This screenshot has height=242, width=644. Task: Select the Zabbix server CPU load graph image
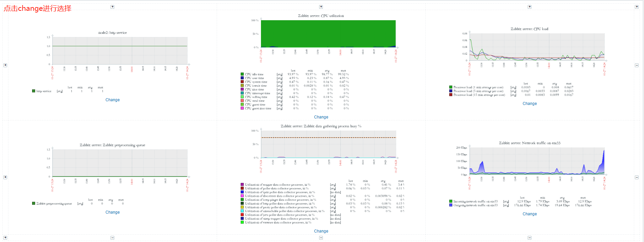click(530, 62)
